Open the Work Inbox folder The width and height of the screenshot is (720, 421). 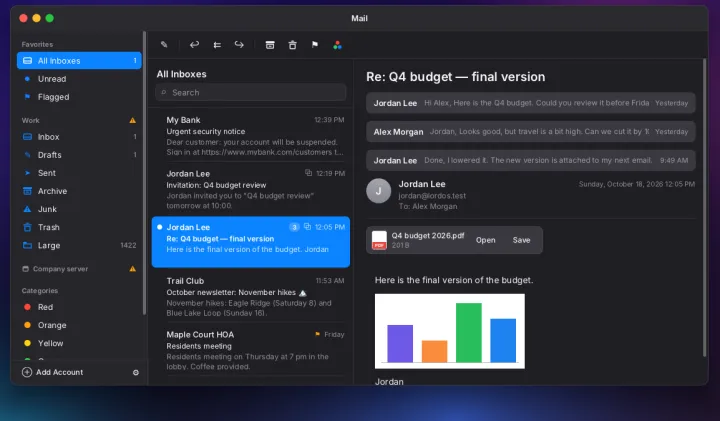point(79,137)
